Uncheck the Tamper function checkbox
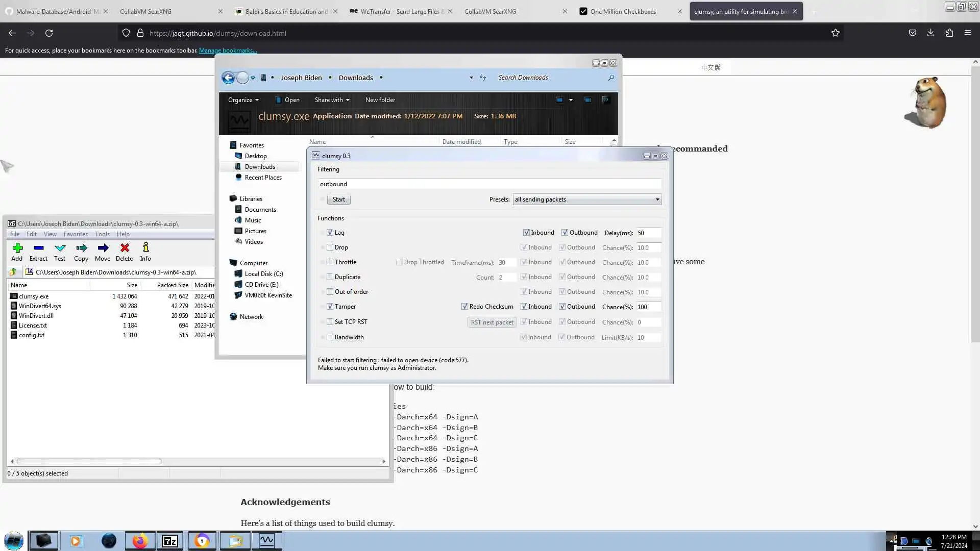This screenshot has width=980, height=551. pyautogui.click(x=330, y=307)
